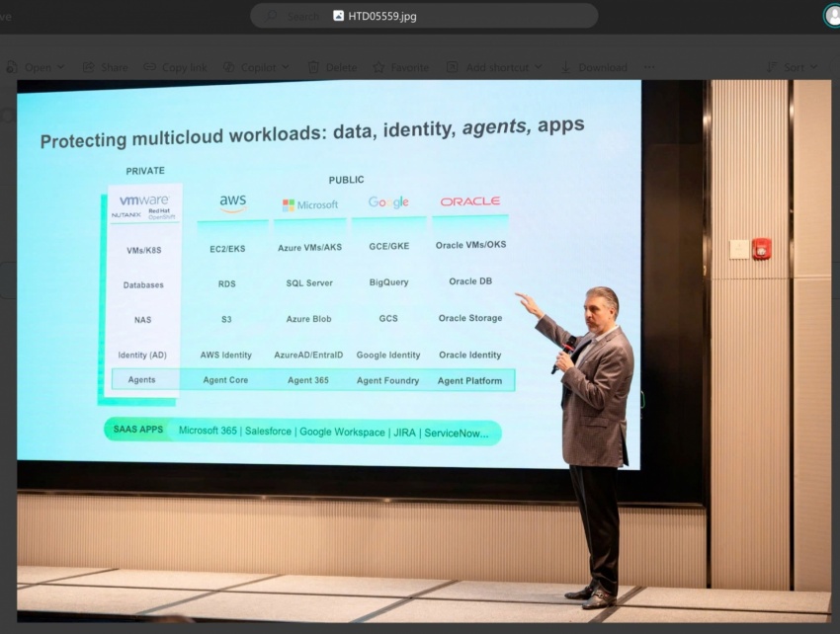The image size is (840, 634).
Task: Click the Sort icon in the toolbar
Action: 770,66
